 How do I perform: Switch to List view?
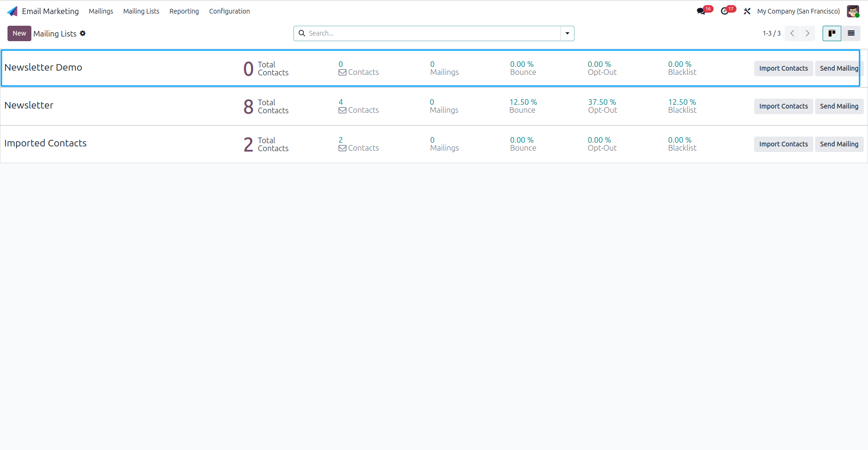tap(851, 33)
